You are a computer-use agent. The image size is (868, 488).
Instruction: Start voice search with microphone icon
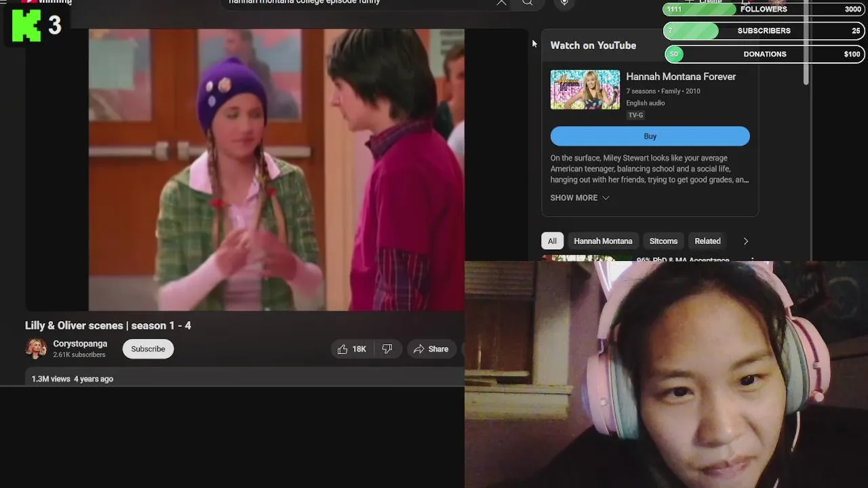564,2
